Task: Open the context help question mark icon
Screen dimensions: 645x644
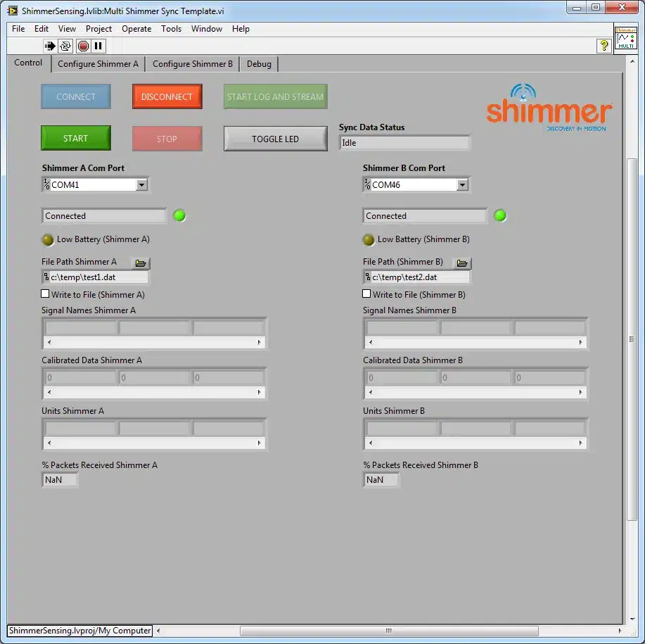Action: point(604,46)
